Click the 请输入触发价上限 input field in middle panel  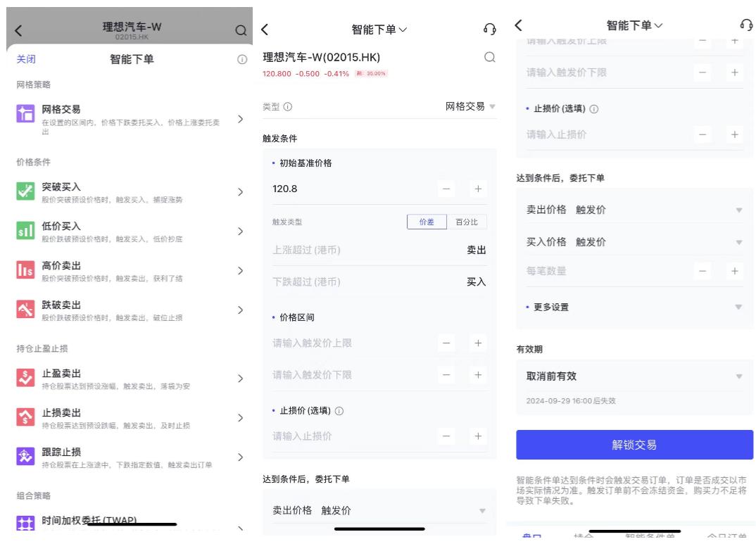(352, 343)
